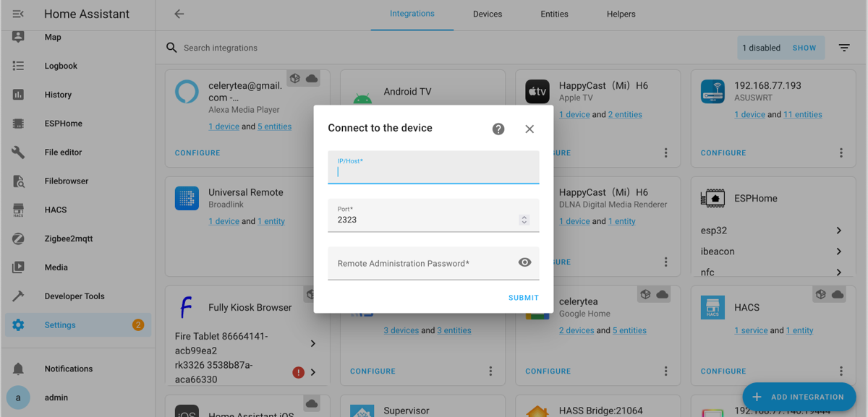
Task: Open admin user avatar
Action: coord(18,397)
